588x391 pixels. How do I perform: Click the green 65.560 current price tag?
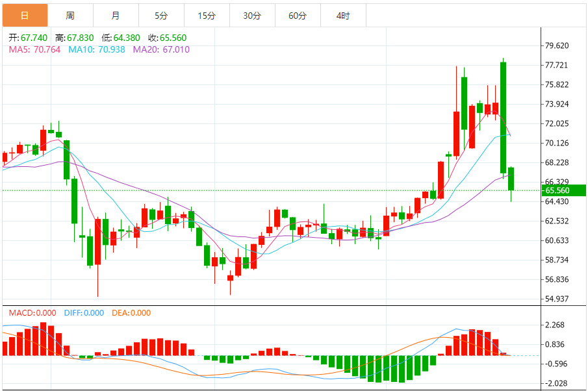[x=563, y=190]
